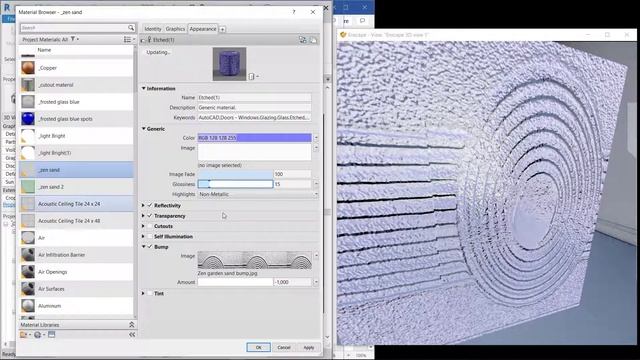Screen dimensions: 640x360
Task: Select the _cutout material swatch icon
Action: pyautogui.click(x=28, y=85)
